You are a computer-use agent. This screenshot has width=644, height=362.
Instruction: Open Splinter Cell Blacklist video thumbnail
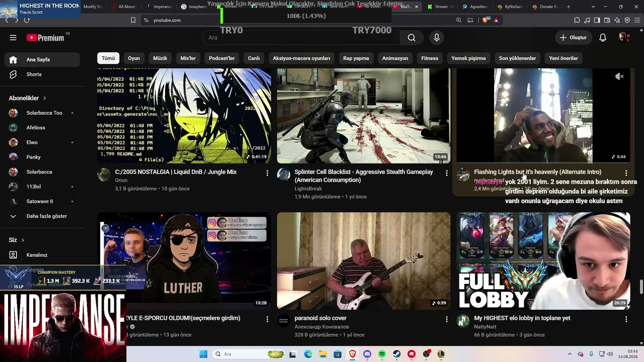pyautogui.click(x=364, y=116)
